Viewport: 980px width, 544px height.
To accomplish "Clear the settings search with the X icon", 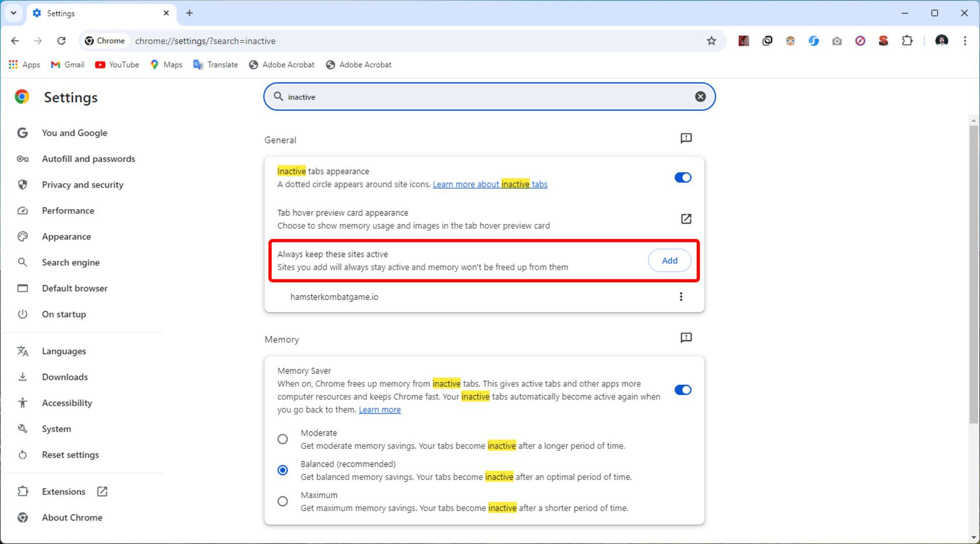I will click(x=700, y=97).
